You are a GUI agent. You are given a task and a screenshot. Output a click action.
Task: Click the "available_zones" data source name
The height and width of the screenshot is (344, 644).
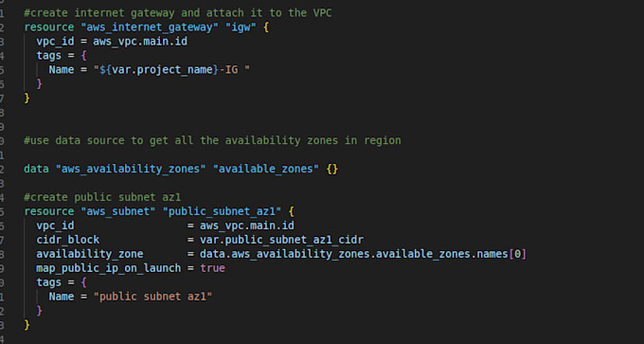click(x=266, y=169)
